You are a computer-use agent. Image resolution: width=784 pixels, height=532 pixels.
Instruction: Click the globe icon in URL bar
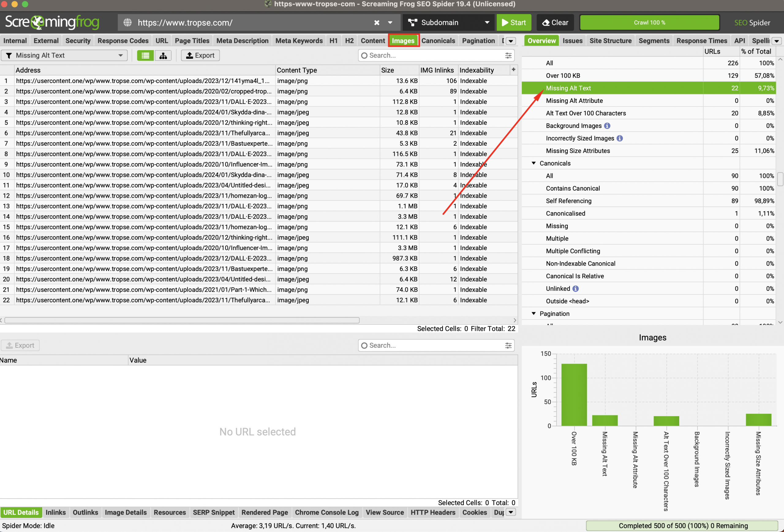(x=127, y=23)
